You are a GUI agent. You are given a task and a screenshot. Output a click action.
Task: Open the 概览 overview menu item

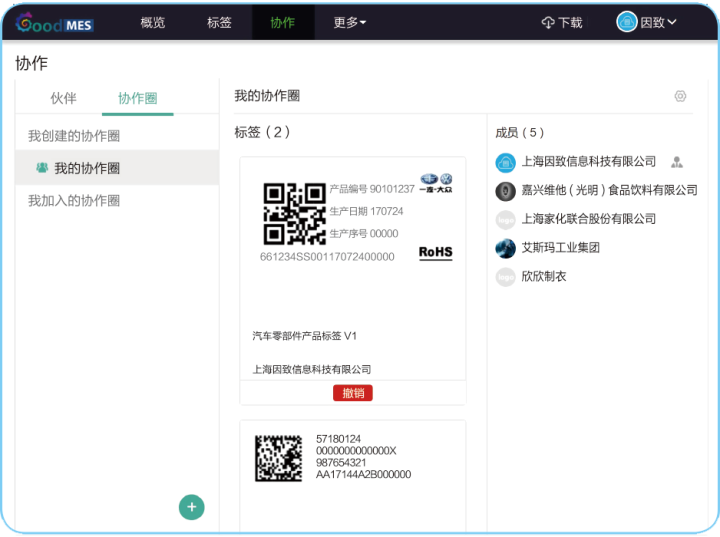(152, 22)
